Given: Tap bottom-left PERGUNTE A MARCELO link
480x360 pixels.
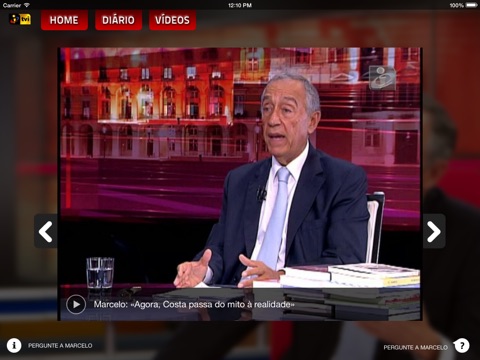Looking at the screenshot, I should pyautogui.click(x=60, y=346).
